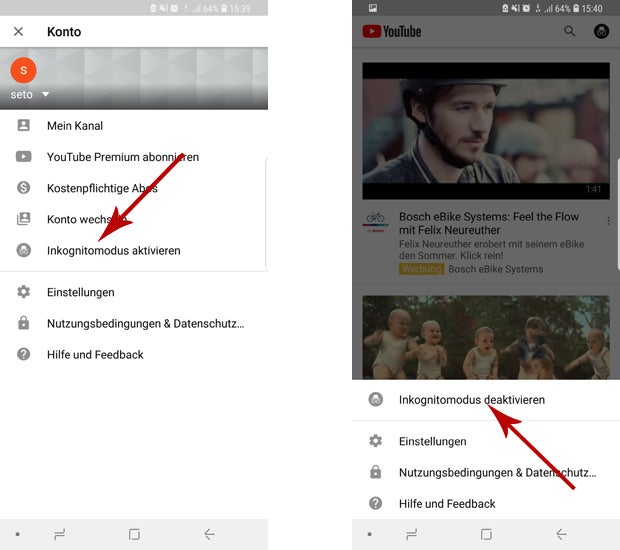
Task: Click lock icon in the YouTube bottom sheet
Action: click(x=375, y=472)
